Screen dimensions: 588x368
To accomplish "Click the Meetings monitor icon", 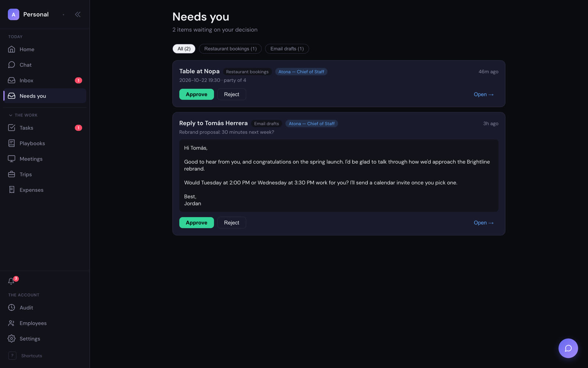I will (12, 159).
